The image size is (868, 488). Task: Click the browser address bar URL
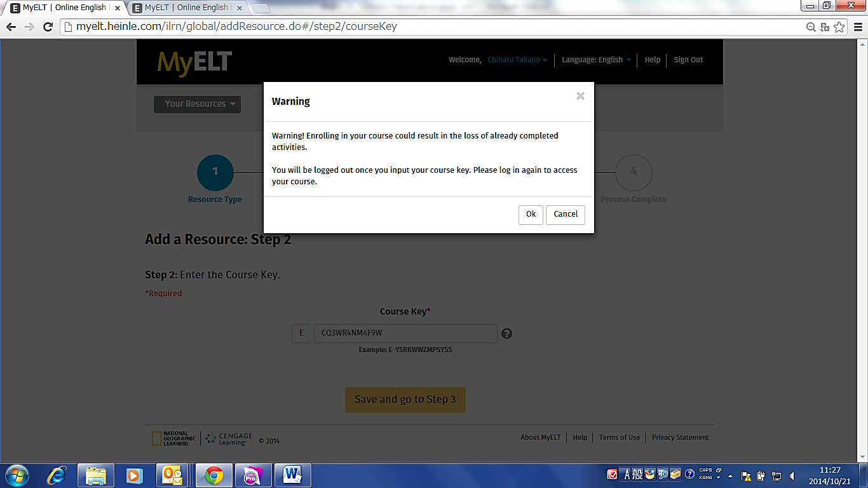tap(236, 27)
